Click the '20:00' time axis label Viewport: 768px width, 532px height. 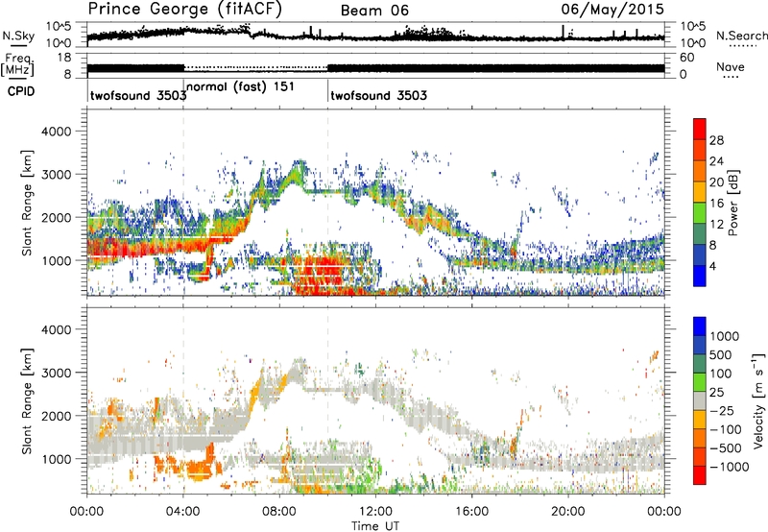click(567, 512)
